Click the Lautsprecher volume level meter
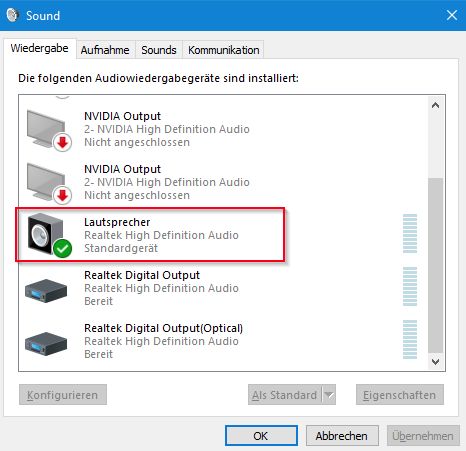The image size is (466, 451). coord(410,233)
